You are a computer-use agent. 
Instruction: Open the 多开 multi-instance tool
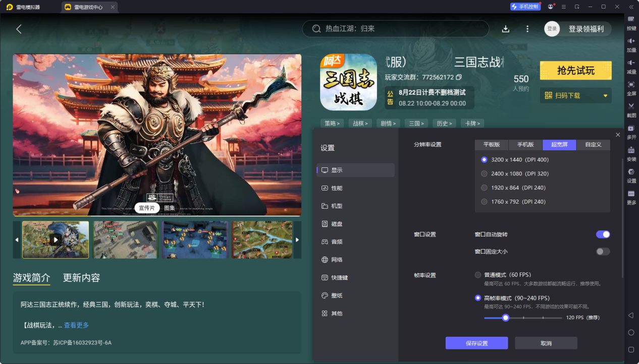pyautogui.click(x=631, y=131)
